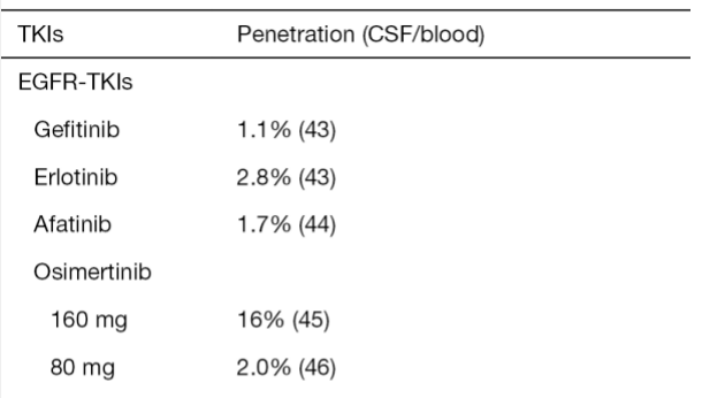This screenshot has width=702, height=399.
Task: Click the Osimertinib drug name
Action: [x=93, y=272]
